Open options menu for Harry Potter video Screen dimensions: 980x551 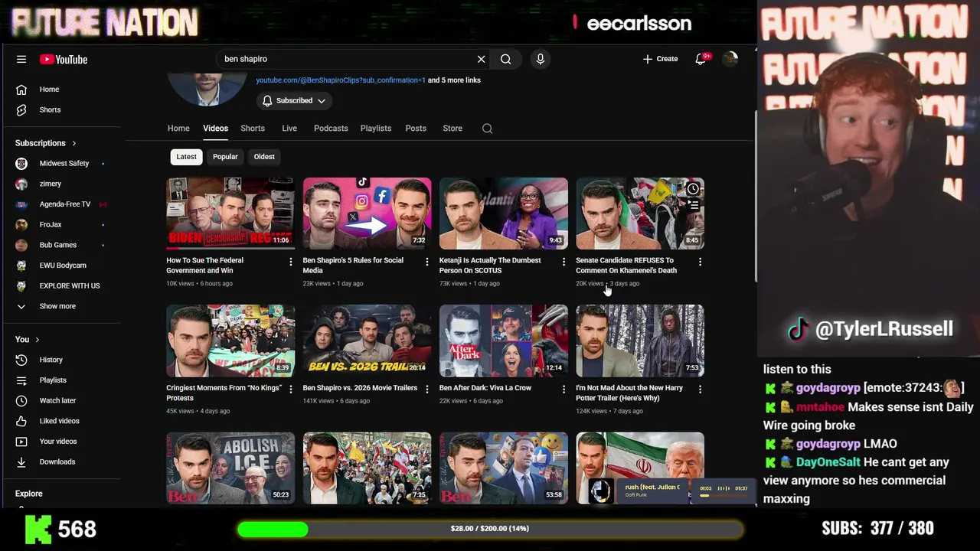(x=700, y=390)
